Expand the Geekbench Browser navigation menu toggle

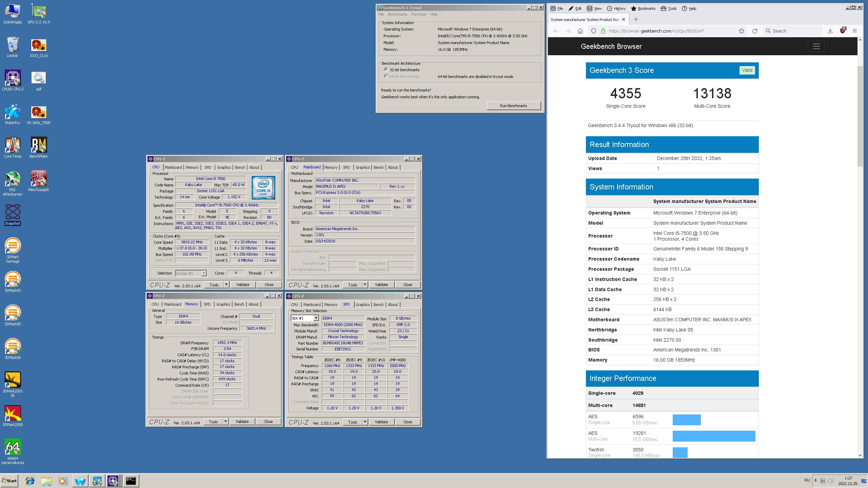click(816, 46)
